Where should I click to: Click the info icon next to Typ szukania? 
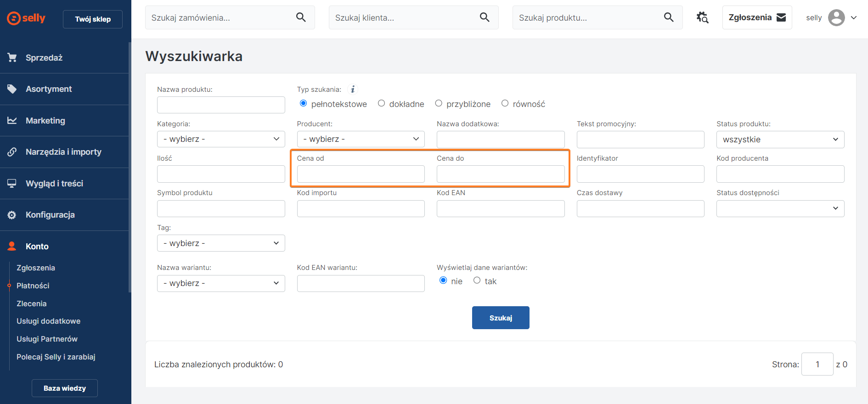353,89
